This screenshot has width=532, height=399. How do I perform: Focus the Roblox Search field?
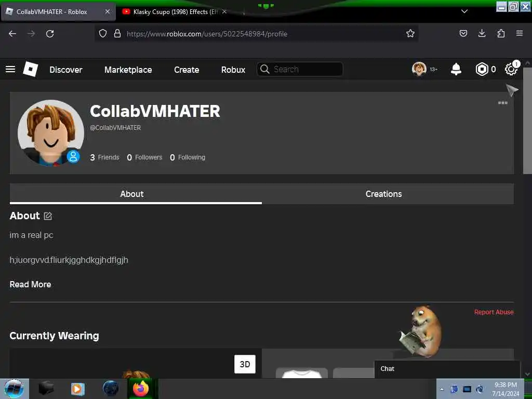300,69
